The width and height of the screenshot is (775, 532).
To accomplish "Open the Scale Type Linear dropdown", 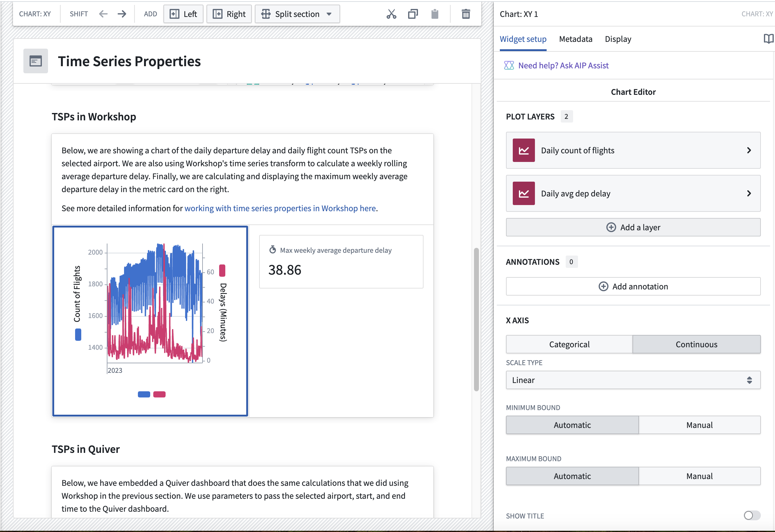I will pos(633,380).
